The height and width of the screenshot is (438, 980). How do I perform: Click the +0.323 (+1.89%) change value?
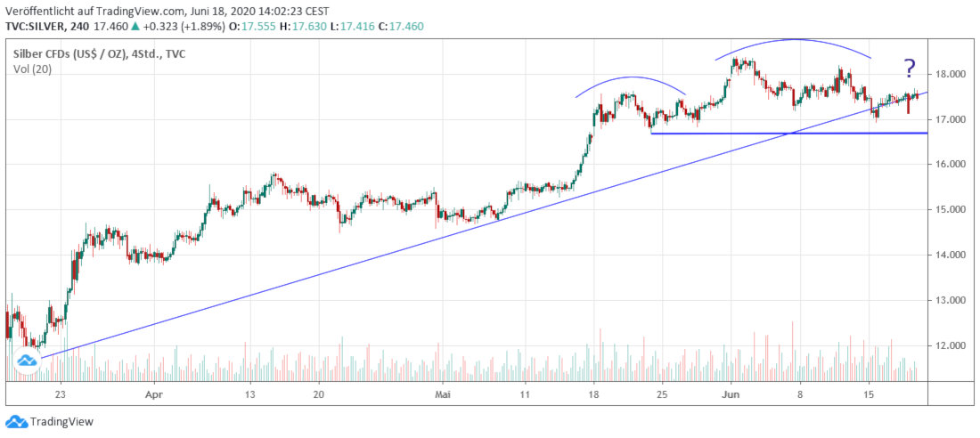pos(194,27)
